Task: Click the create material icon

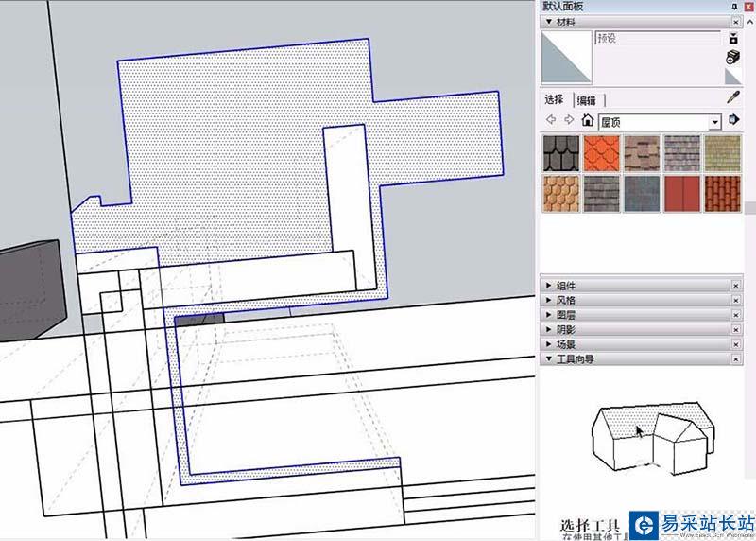Action: [x=733, y=57]
